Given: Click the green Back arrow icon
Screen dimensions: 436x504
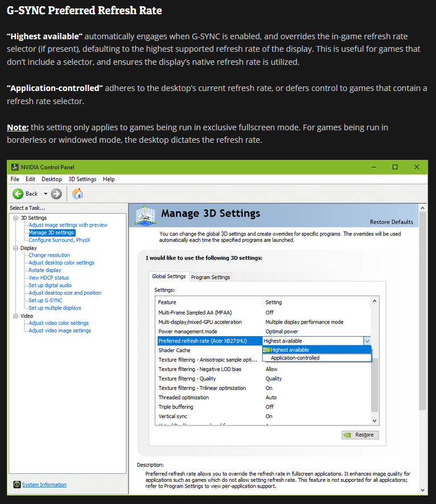Looking at the screenshot, I should 18,193.
